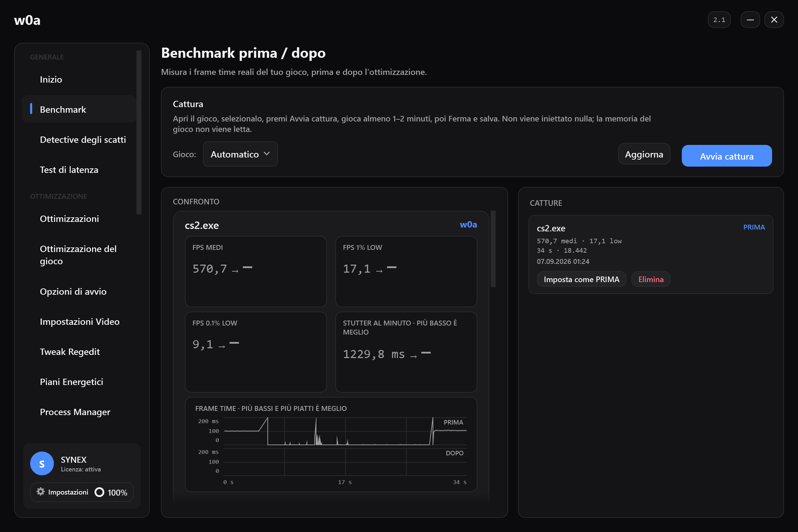Click the FPS 1% LOW value 17,1
Image resolution: width=798 pixels, height=532 pixels.
click(357, 269)
